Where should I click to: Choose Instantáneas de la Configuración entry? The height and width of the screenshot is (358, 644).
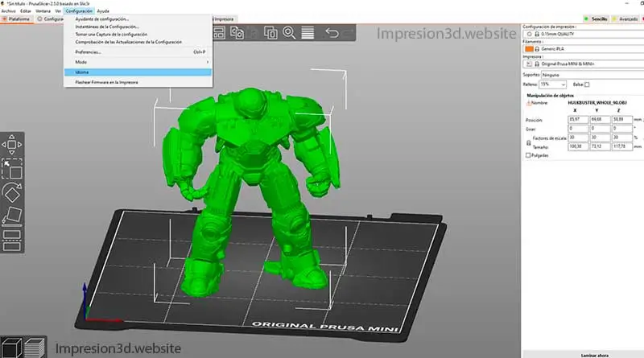click(x=138, y=27)
